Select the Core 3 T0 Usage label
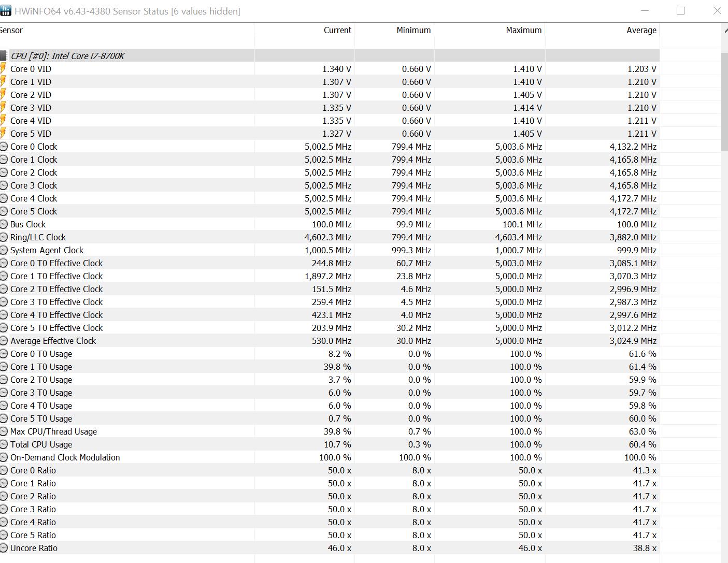 point(41,393)
